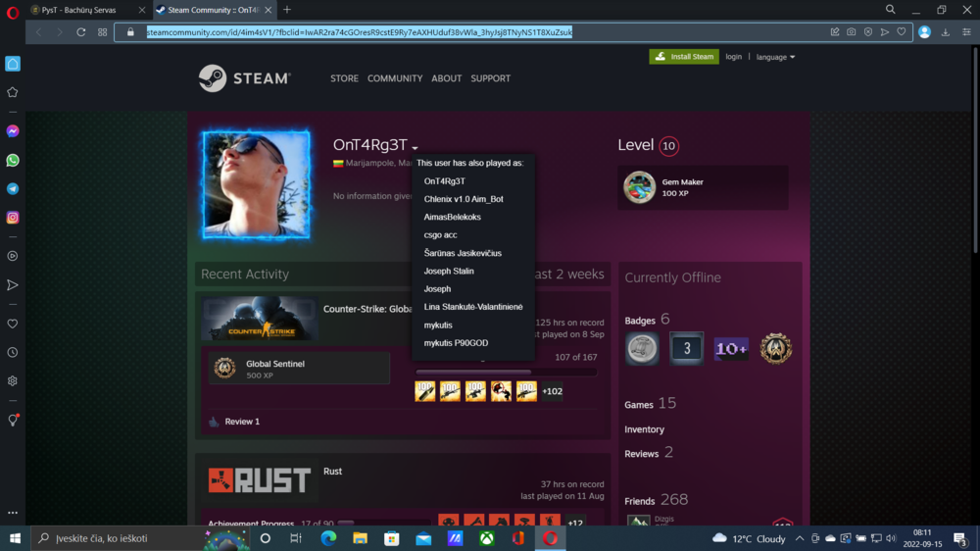The height and width of the screenshot is (551, 980).
Task: Collapse the OnT4Rg3T name history arrow
Action: (x=416, y=148)
